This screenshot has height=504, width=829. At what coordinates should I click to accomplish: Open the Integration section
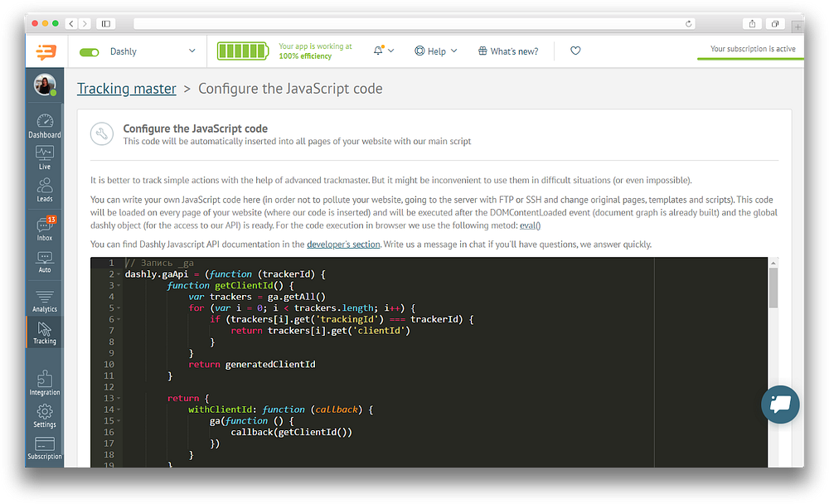point(45,383)
